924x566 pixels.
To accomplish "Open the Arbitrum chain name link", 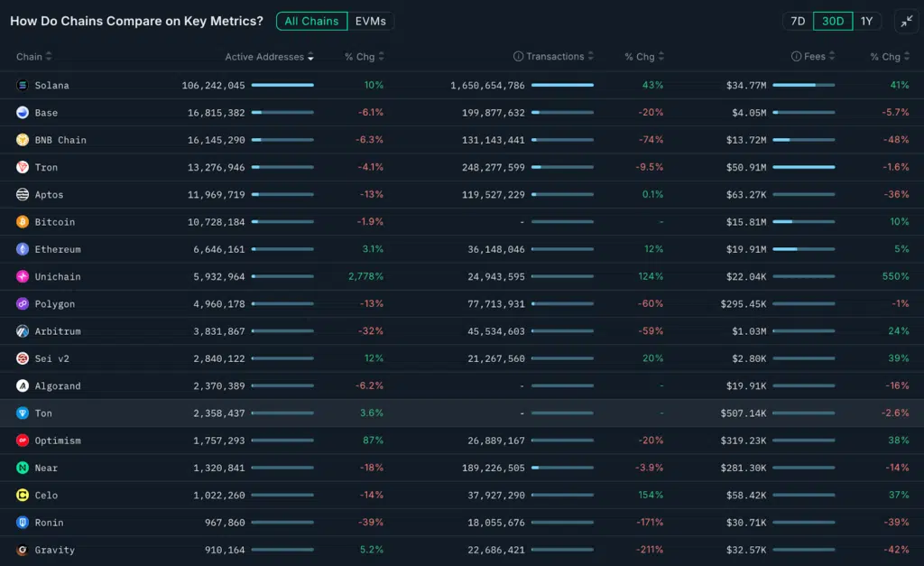I will point(58,331).
